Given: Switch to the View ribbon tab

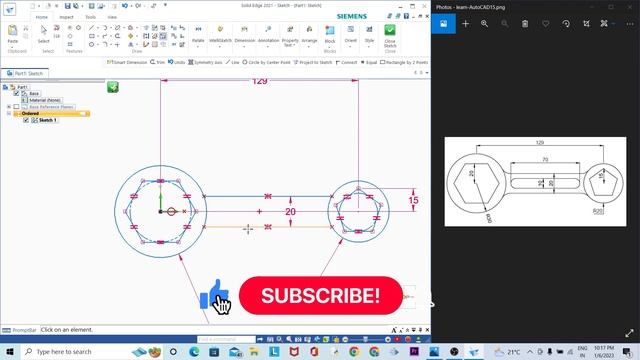Looking at the screenshot, I should click(112, 17).
